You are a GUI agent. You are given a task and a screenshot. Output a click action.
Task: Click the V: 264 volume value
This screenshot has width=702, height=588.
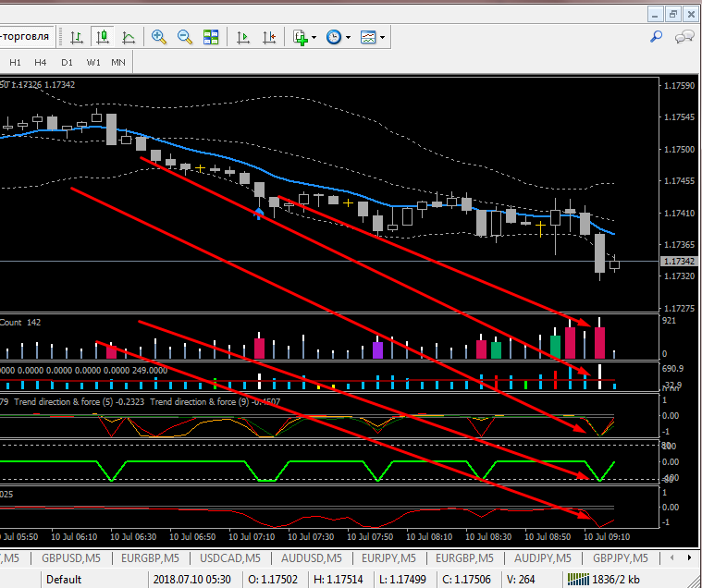pyautogui.click(x=521, y=580)
